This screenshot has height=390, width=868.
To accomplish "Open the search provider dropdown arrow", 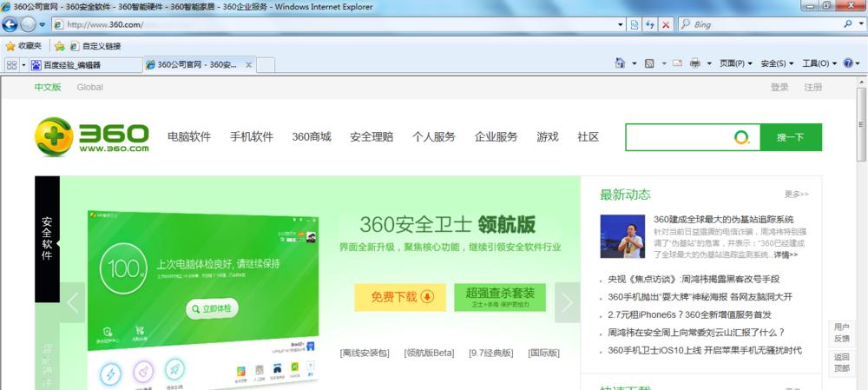I will click(860, 24).
